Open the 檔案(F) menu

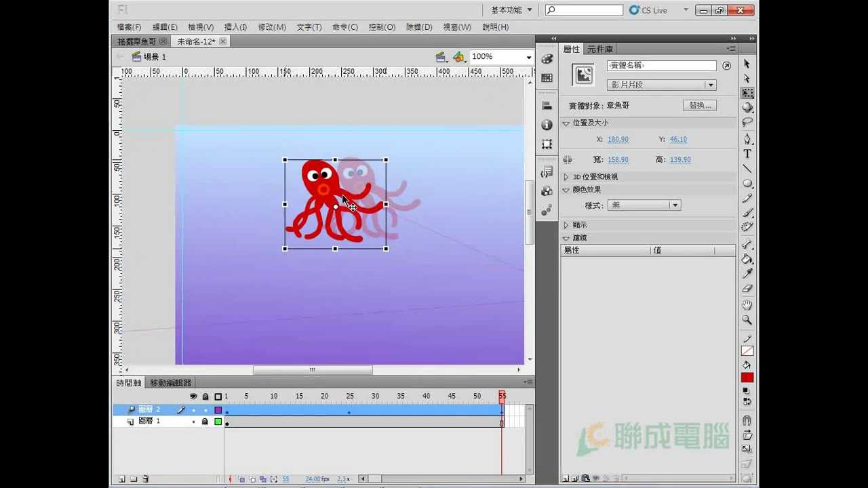tap(130, 27)
